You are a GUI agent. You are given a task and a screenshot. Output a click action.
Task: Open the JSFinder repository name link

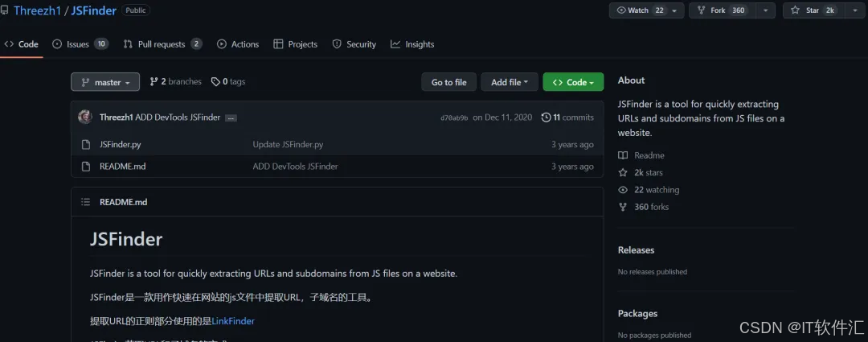pos(93,10)
